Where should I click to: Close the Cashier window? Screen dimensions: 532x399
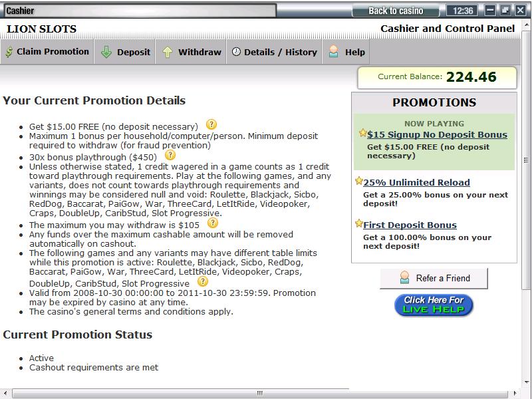[521, 11]
